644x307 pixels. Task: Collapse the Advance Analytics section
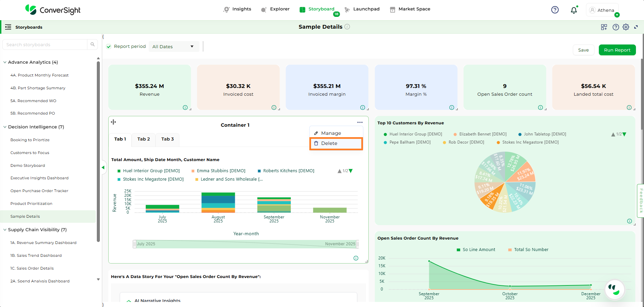point(5,62)
